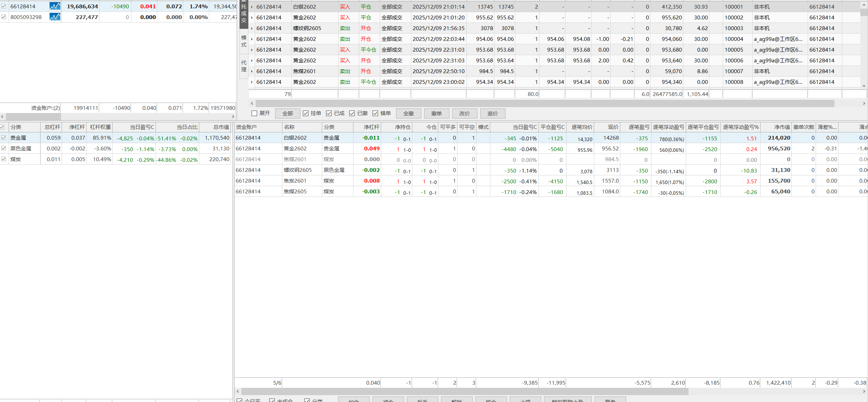868x402 pixels.
Task: Expand the 白银2602 order row
Action: point(252,7)
